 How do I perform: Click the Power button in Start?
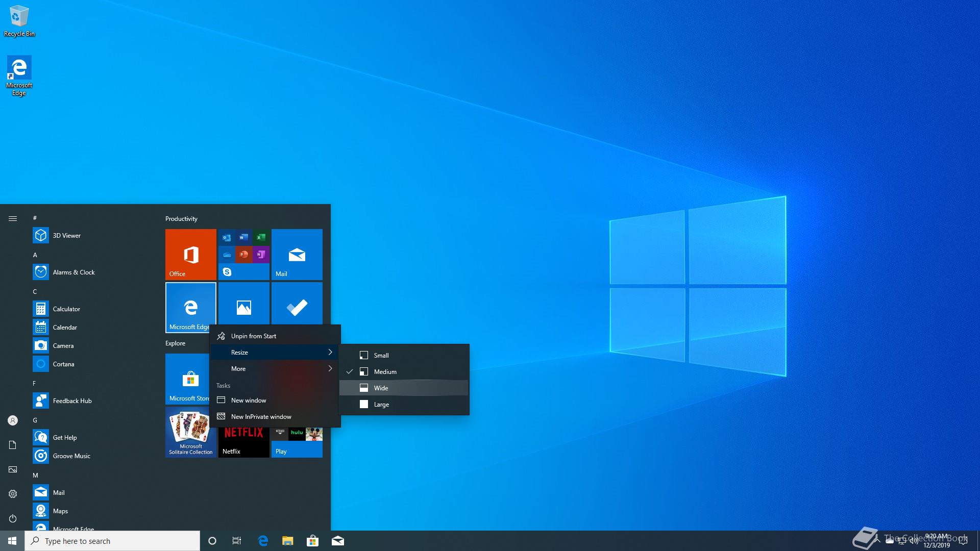[13, 518]
